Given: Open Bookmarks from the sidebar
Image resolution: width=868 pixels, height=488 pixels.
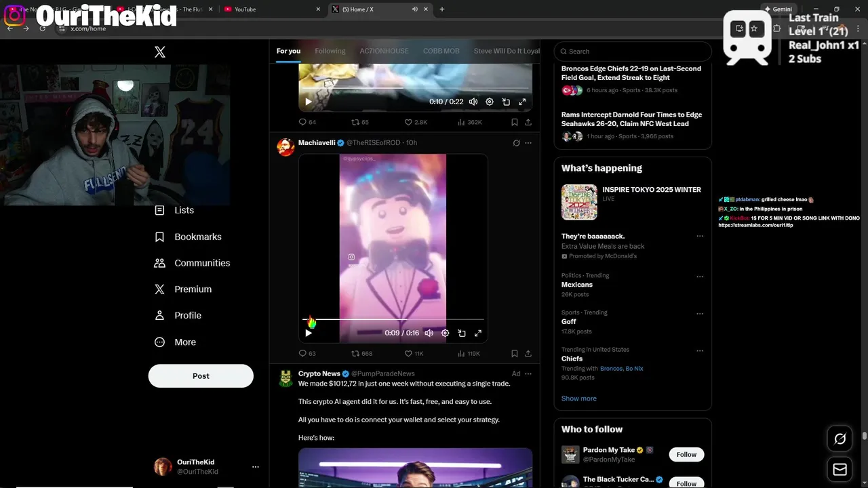Looking at the screenshot, I should click(x=188, y=237).
